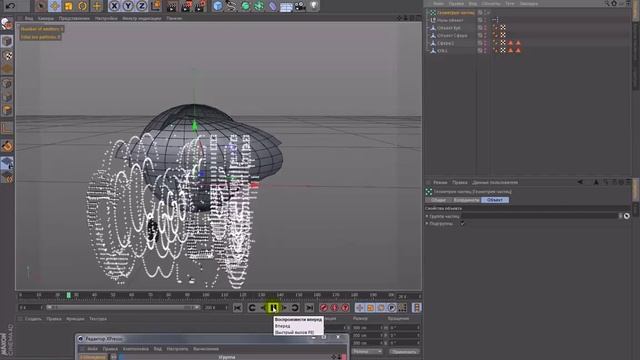Click the Undo arrow in the top toolbar
640x360 pixels.
[11, 6]
